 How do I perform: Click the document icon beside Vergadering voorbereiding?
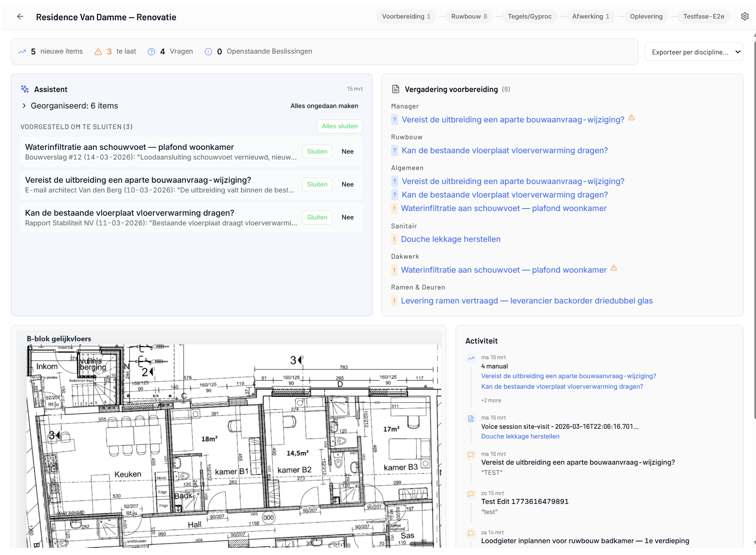point(395,89)
